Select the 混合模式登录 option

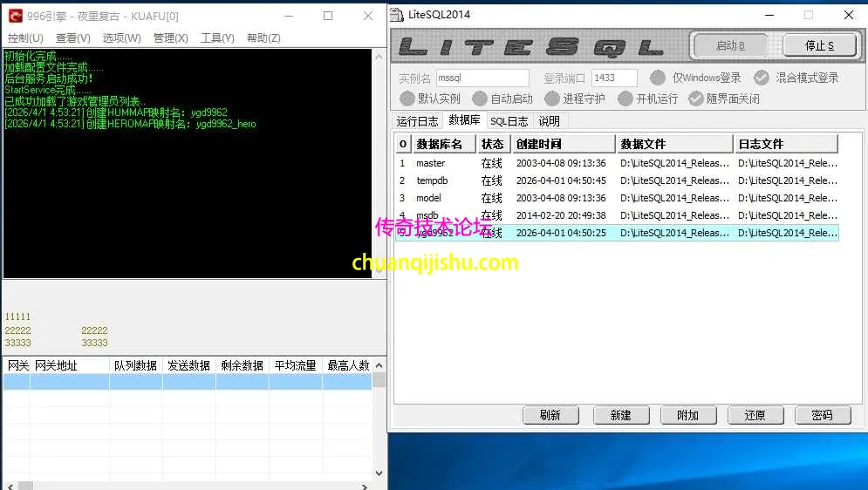762,78
